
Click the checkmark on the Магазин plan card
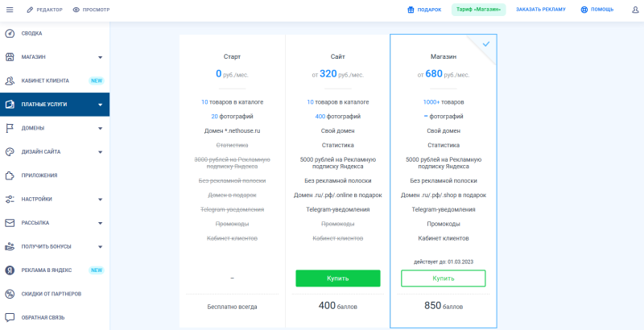[x=486, y=44]
